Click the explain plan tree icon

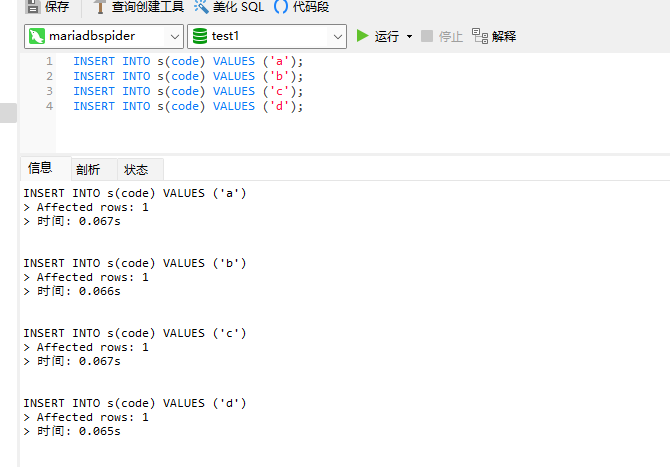click(480, 36)
